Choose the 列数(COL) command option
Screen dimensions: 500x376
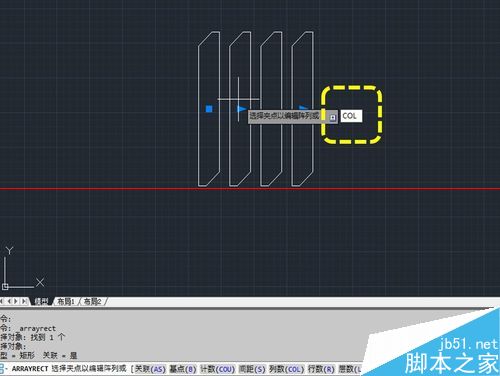click(287, 369)
